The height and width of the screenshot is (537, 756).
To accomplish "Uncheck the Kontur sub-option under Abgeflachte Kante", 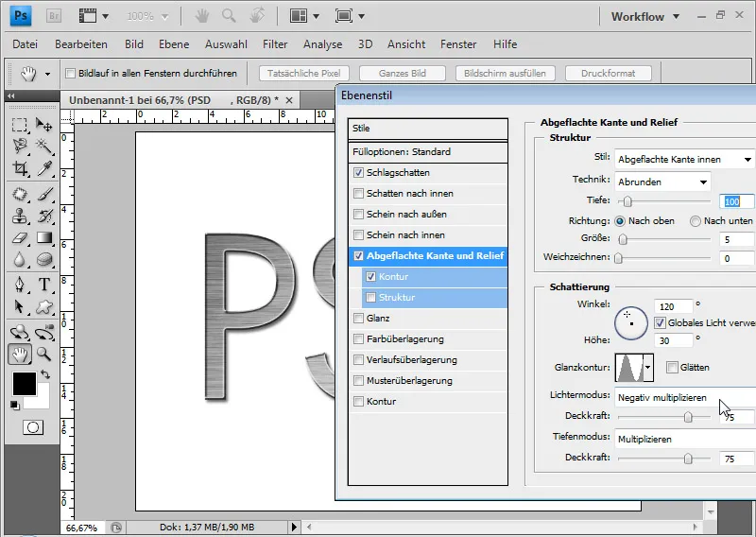I will click(x=370, y=276).
